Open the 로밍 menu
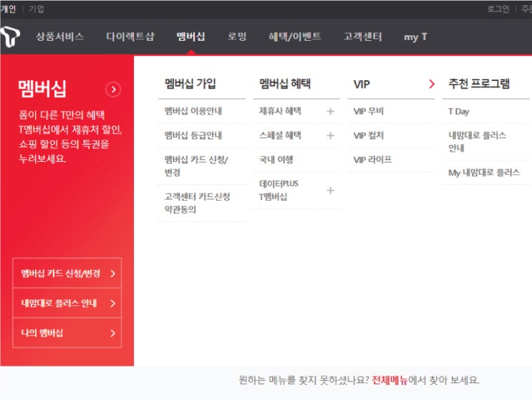This screenshot has height=400, width=532. click(237, 37)
